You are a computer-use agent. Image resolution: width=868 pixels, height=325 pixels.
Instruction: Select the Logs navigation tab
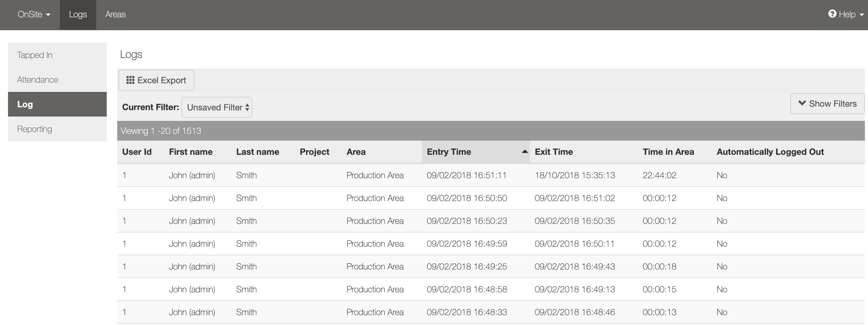pos(78,14)
